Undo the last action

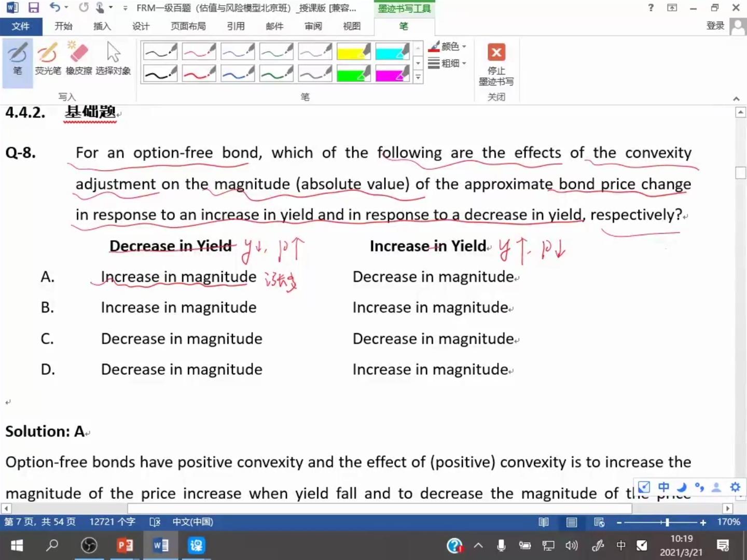click(x=55, y=8)
